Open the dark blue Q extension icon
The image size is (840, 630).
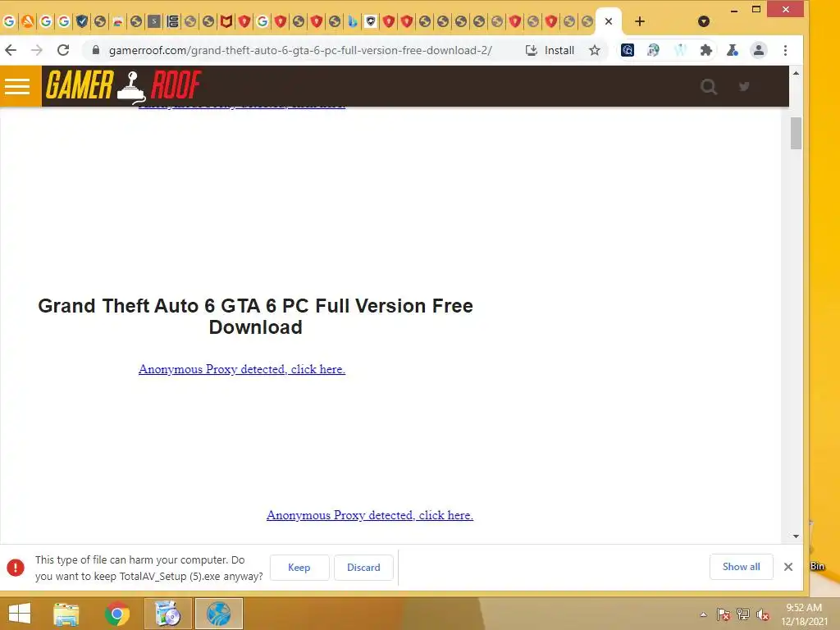[628, 50]
